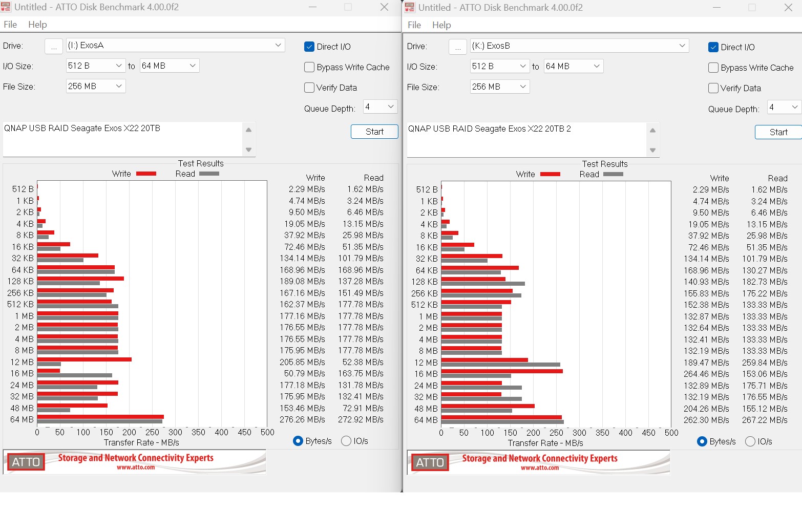Click the 140.93 MB/s write value

click(x=706, y=282)
